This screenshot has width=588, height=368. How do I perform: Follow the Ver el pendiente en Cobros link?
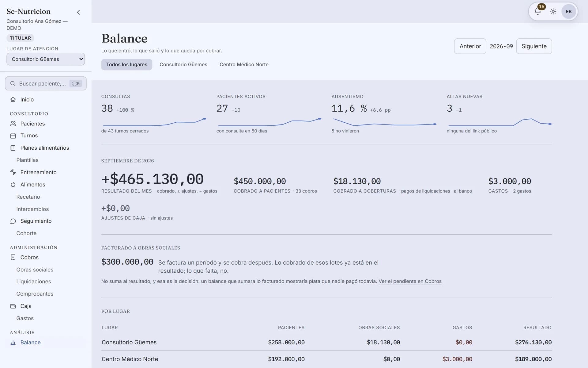click(410, 281)
